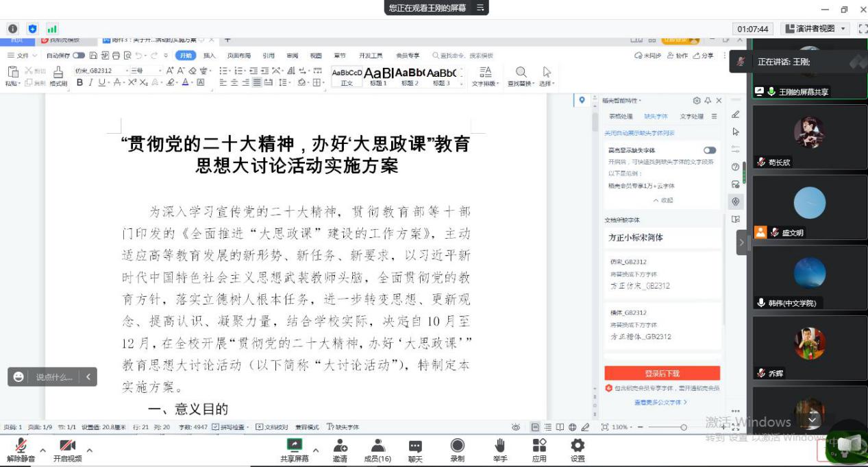Screen dimensions: 868x467
Task: Click the 登录后下载 button
Action: click(x=662, y=373)
